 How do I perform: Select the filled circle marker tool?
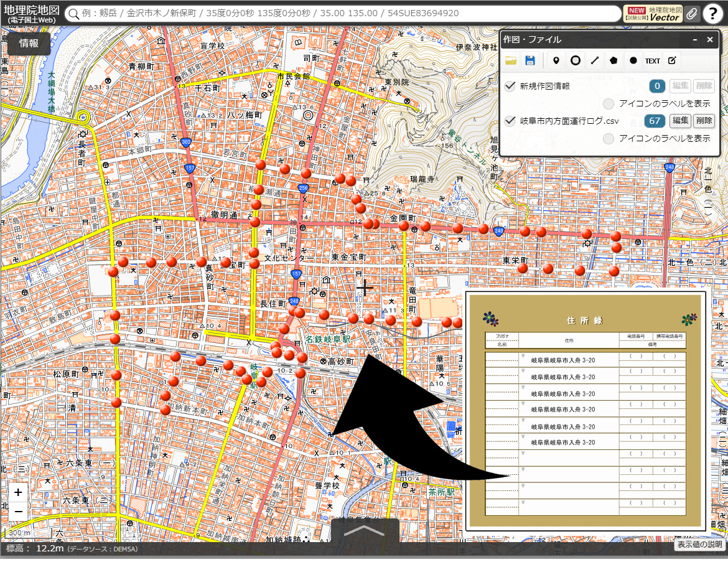point(633,60)
